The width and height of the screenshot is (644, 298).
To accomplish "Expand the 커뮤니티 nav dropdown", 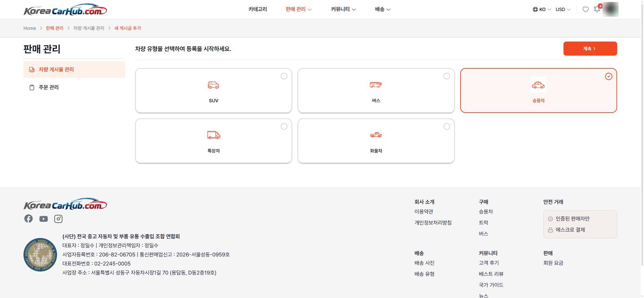I will pyautogui.click(x=343, y=9).
